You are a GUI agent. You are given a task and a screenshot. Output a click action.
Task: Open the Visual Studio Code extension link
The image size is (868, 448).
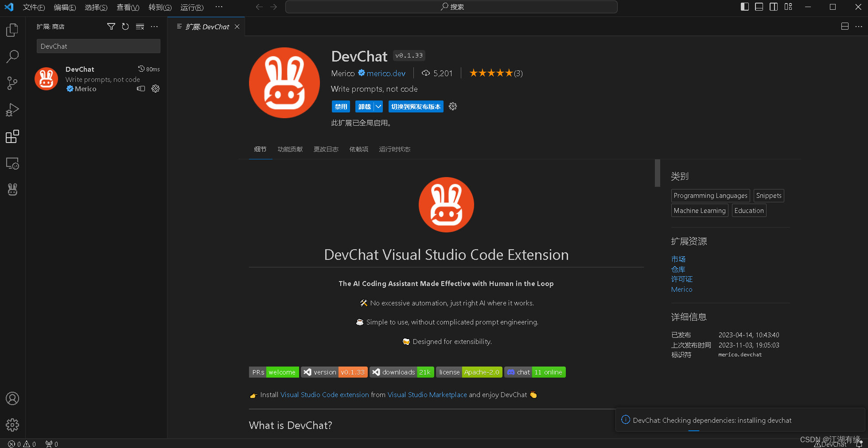click(325, 394)
